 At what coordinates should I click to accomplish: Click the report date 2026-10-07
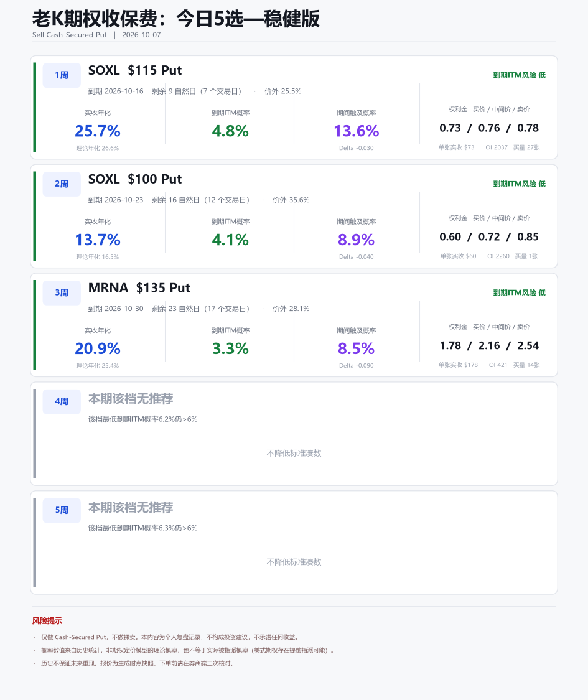tap(141, 35)
